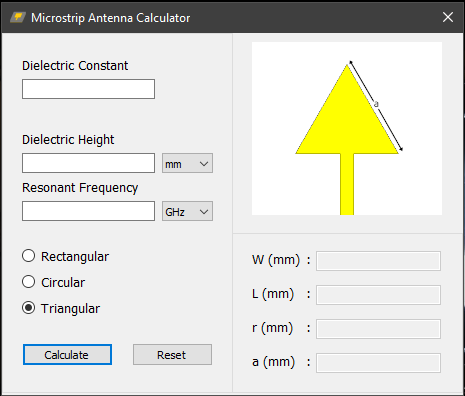Image resolution: width=465 pixels, height=396 pixels.
Task: Click the Reset button
Action: pyautogui.click(x=172, y=355)
